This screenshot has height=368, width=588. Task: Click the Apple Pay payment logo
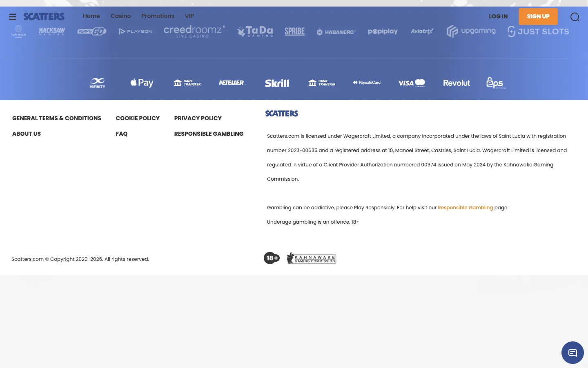coord(142,83)
